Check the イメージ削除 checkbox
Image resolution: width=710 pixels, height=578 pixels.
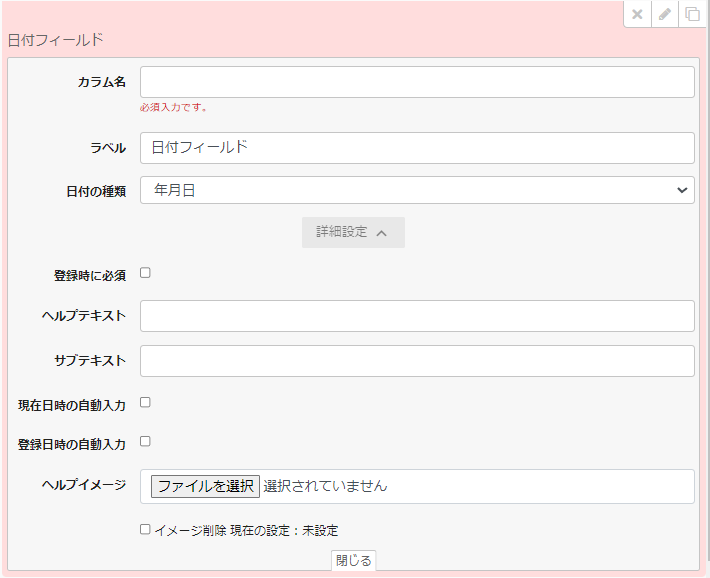coord(146,530)
